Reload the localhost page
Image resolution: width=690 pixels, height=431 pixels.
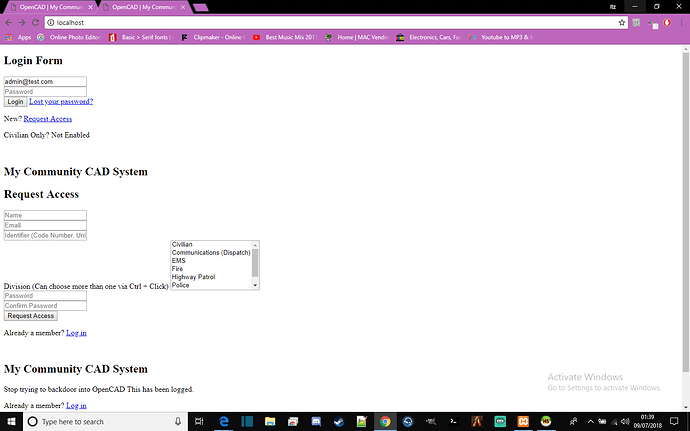[x=35, y=22]
